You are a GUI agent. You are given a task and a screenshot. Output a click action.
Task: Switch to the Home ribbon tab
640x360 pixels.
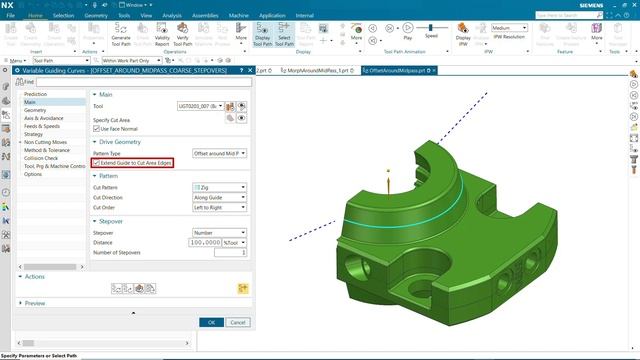(x=35, y=16)
